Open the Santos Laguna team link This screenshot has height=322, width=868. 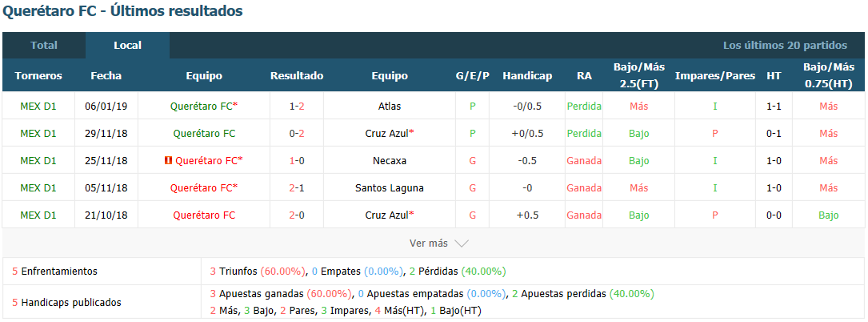(x=390, y=188)
